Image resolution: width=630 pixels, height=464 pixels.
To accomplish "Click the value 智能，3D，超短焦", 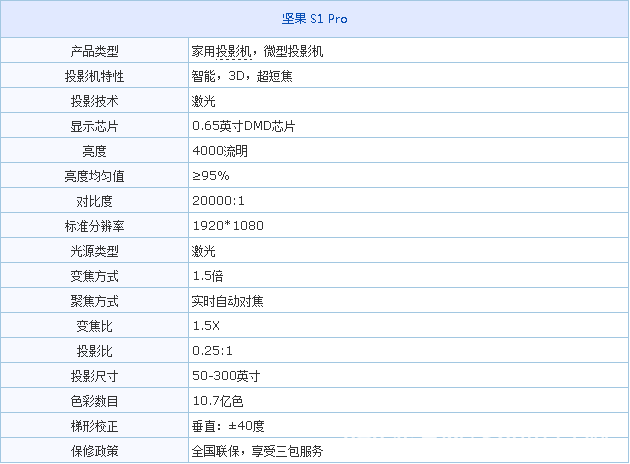I will coord(242,76).
